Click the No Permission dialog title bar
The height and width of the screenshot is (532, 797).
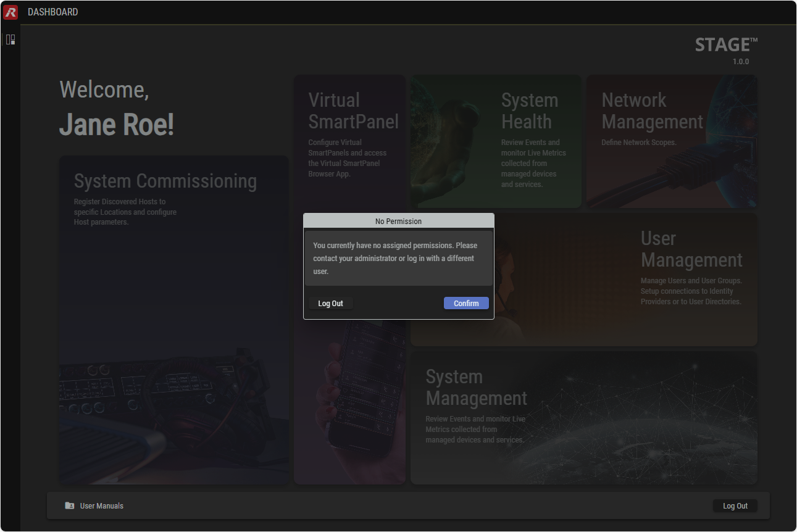(399, 221)
